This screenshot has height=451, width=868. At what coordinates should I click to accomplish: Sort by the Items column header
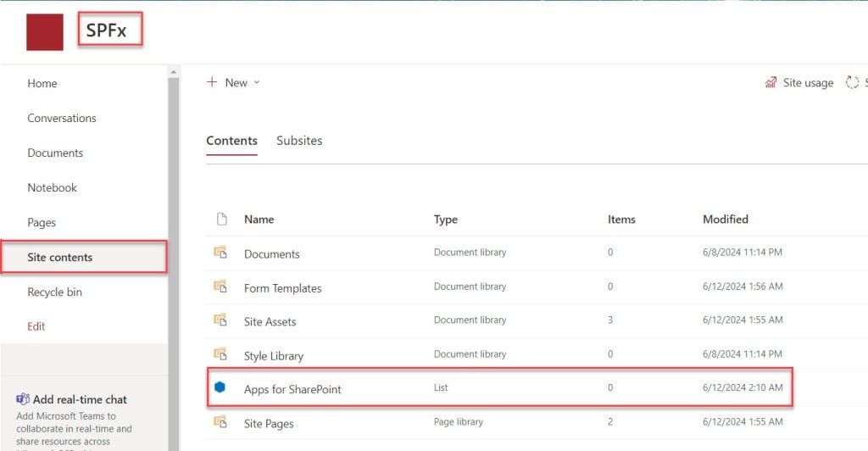click(x=621, y=219)
